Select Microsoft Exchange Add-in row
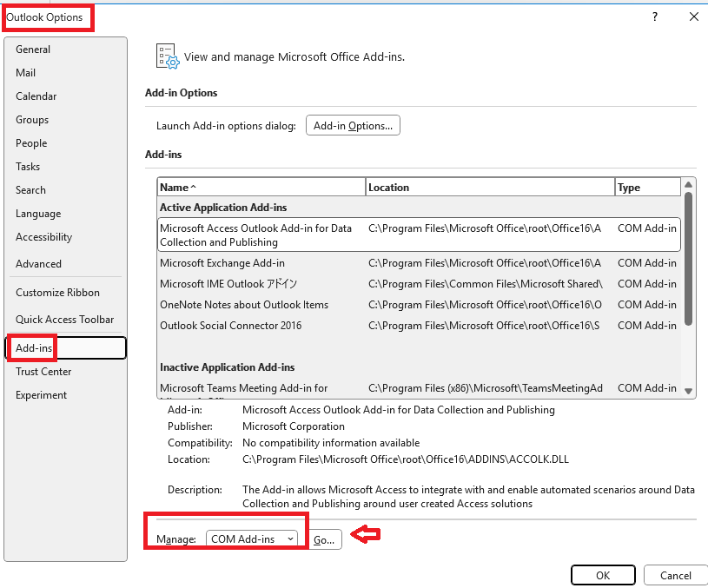 coord(419,263)
